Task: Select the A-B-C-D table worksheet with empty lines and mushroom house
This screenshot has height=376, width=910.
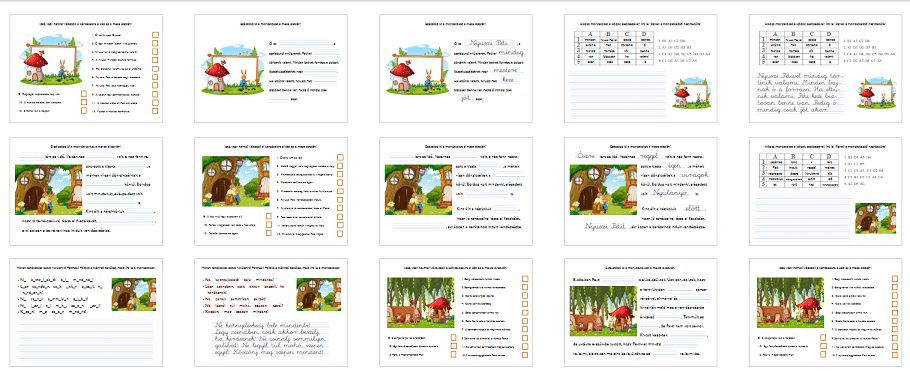Action: pos(641,68)
